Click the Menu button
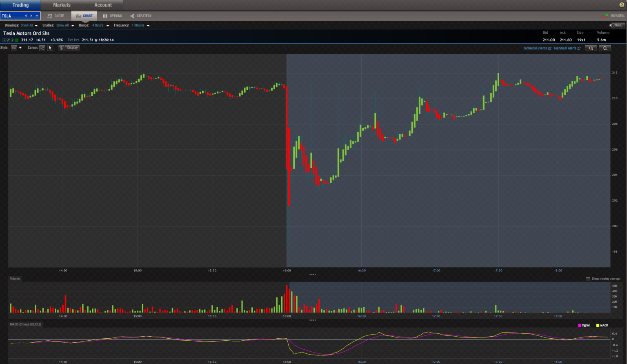 coord(616,25)
